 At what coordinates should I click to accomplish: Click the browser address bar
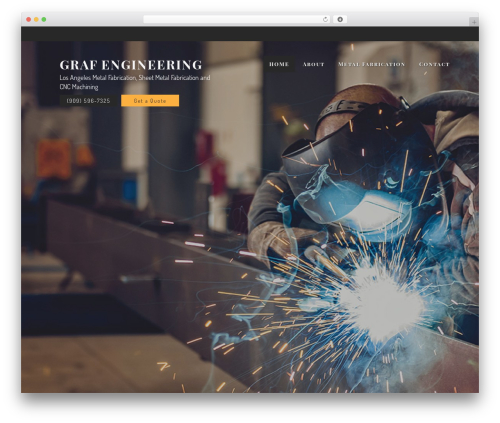[237, 19]
